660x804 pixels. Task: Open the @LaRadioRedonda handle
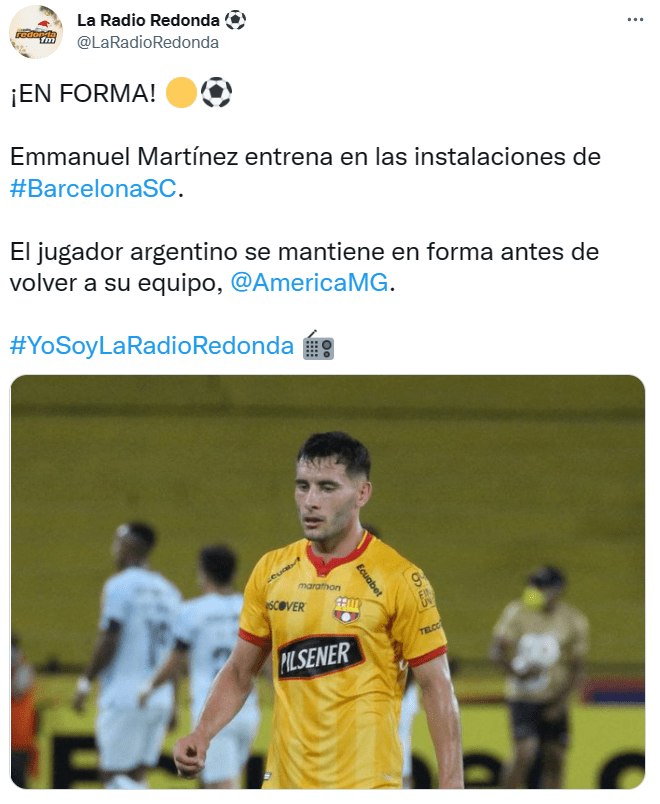[x=148, y=43]
